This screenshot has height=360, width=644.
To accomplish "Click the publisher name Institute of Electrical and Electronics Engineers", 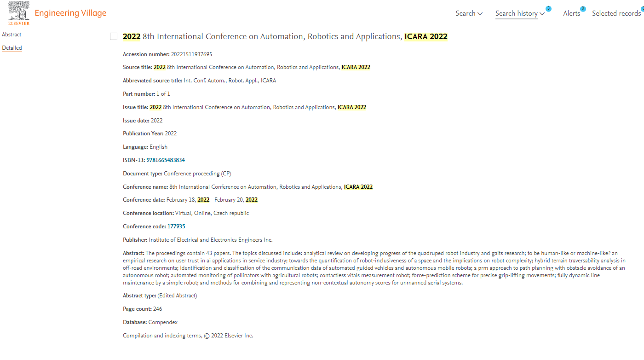I will click(211, 240).
